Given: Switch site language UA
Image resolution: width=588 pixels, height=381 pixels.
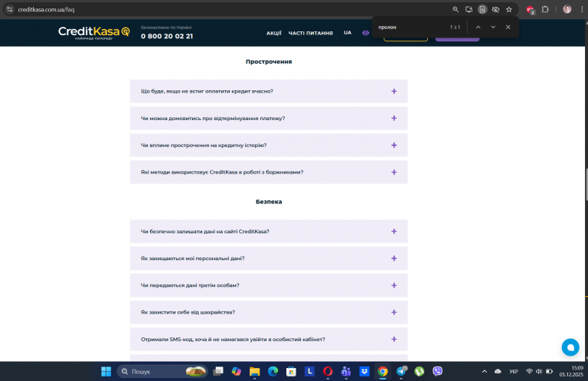Looking at the screenshot, I should click(x=348, y=33).
